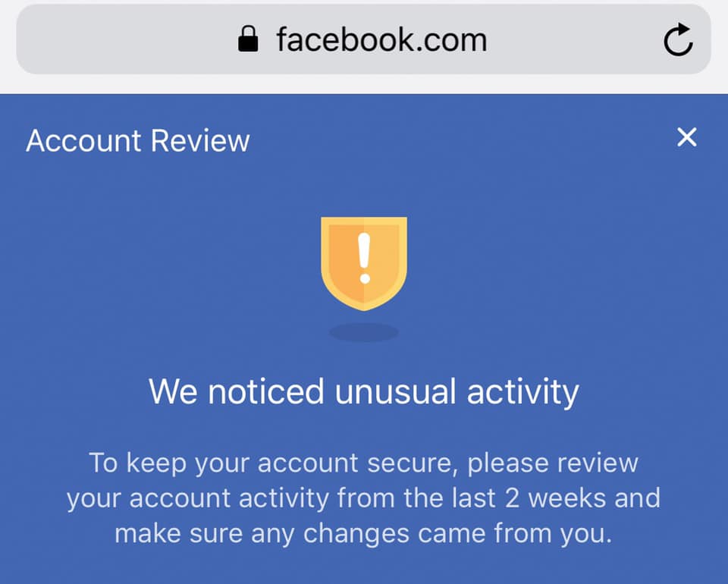Tap the word "unusual" in the heading

[x=395, y=391]
